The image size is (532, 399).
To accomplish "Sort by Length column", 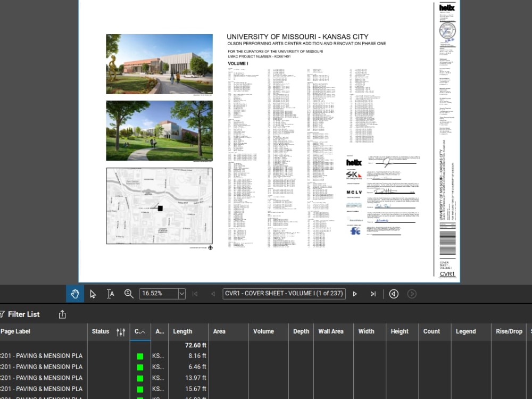I will 188,331.
